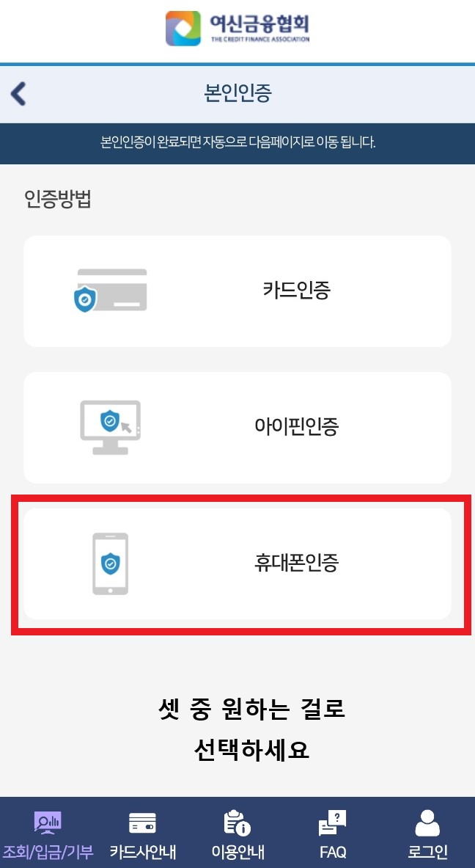475x868 pixels.
Task: Tap the credit card shield icon
Action: 111,291
